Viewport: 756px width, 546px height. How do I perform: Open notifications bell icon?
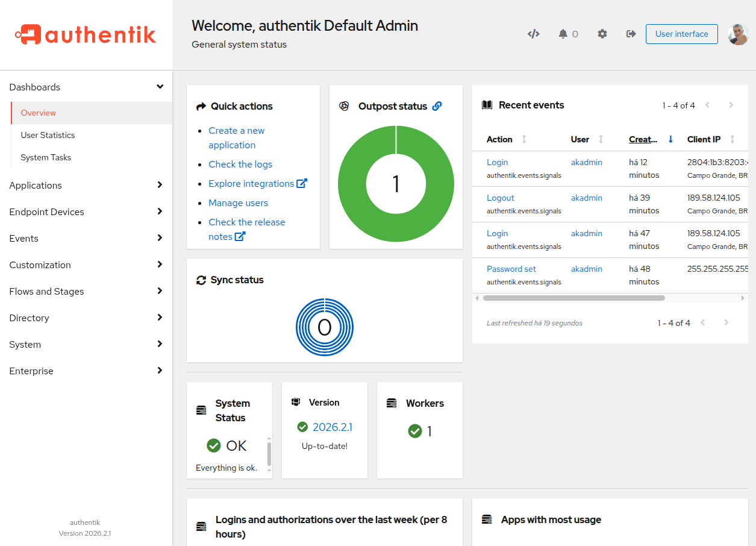563,34
